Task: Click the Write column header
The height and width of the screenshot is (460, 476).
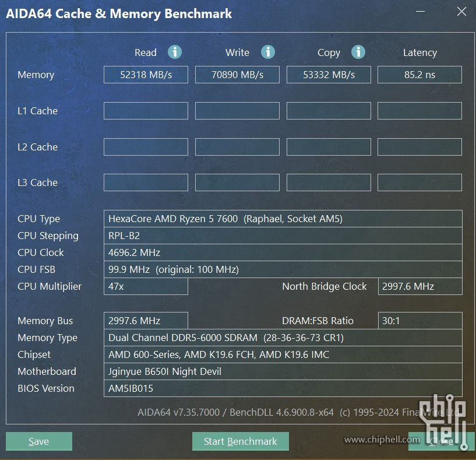Action: (x=237, y=52)
